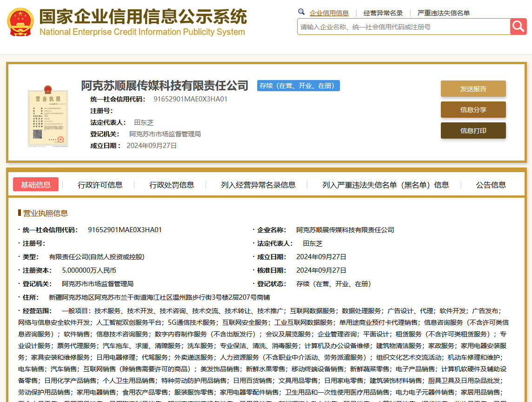The image size is (532, 402).
Task: Click the 信息打印 button
Action: tap(473, 131)
